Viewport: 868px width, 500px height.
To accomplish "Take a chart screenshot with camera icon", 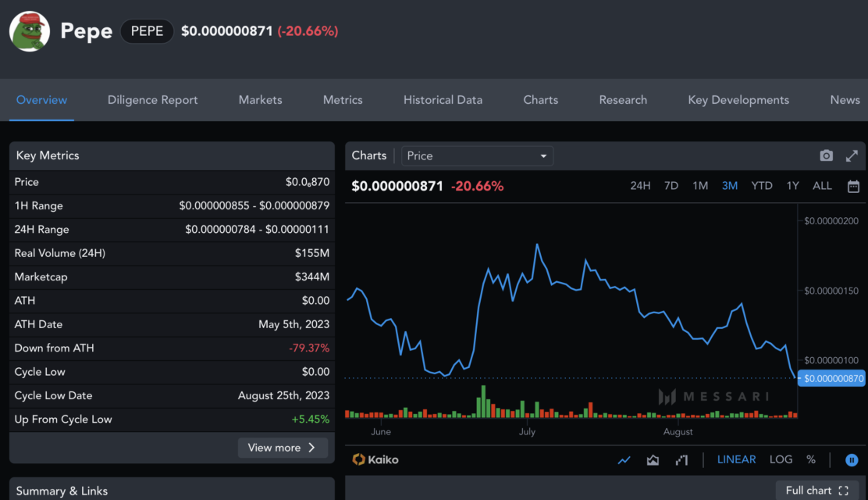I will tap(826, 155).
